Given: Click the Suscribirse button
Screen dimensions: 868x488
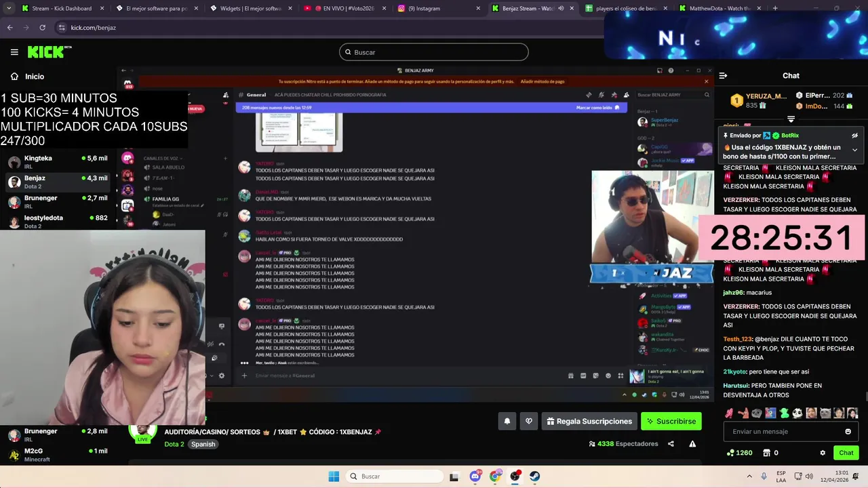Looking at the screenshot, I should click(671, 421).
